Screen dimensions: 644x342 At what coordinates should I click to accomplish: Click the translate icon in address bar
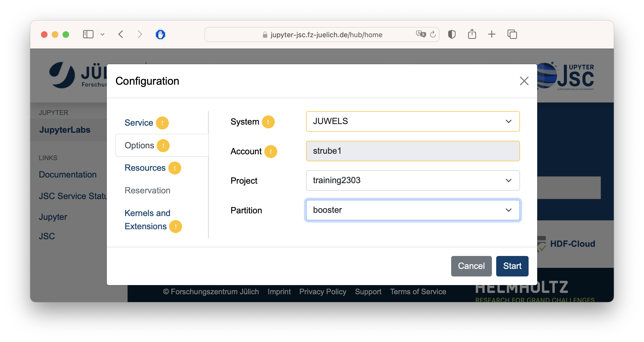point(421,34)
